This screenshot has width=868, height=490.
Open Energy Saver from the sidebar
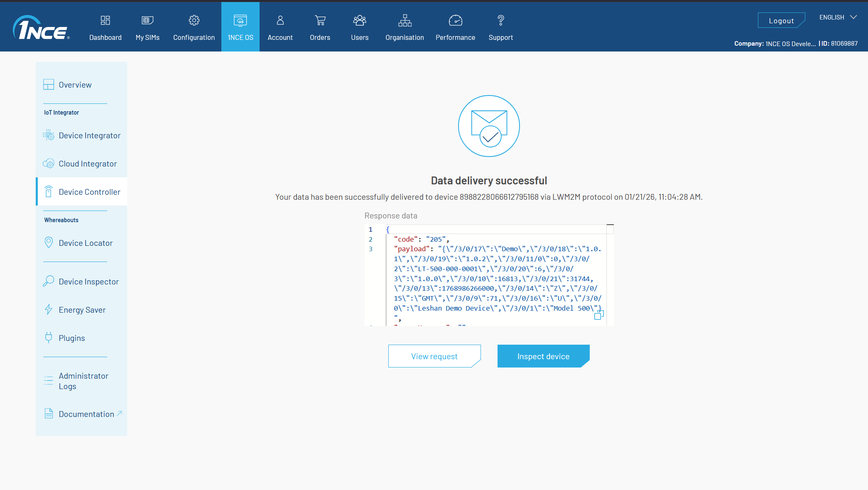82,310
